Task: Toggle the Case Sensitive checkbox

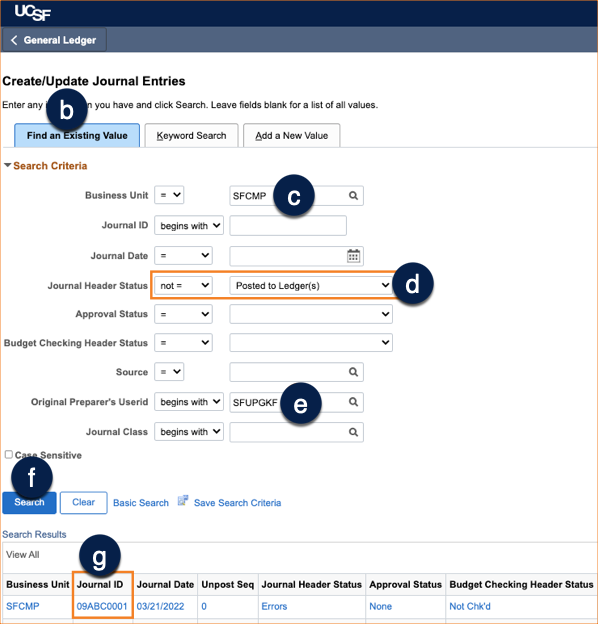Action: coord(9,454)
